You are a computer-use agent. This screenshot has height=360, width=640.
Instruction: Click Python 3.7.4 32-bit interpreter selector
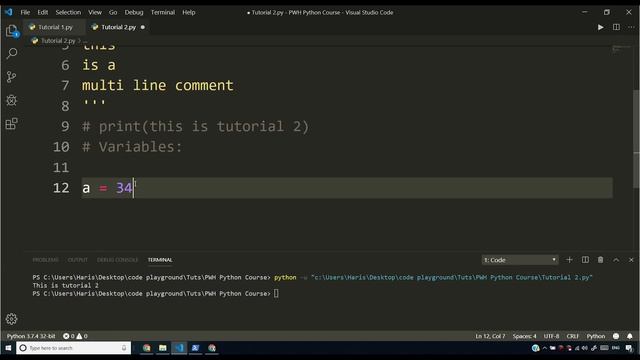click(31, 336)
